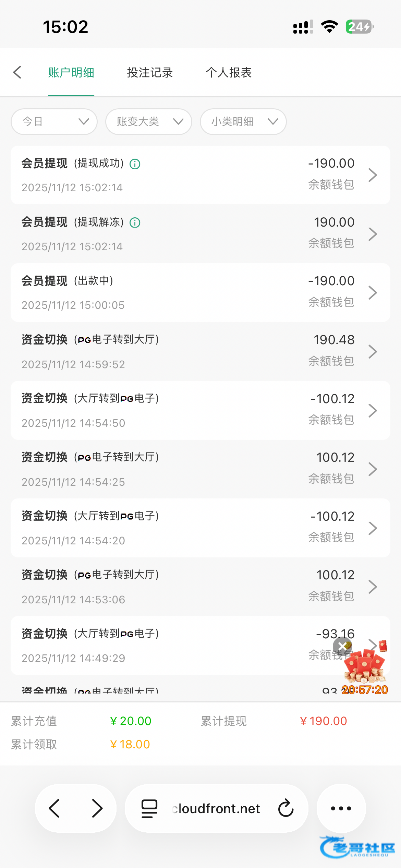401x868 pixels.
Task: Reload the page in browser bar
Action: [x=286, y=808]
